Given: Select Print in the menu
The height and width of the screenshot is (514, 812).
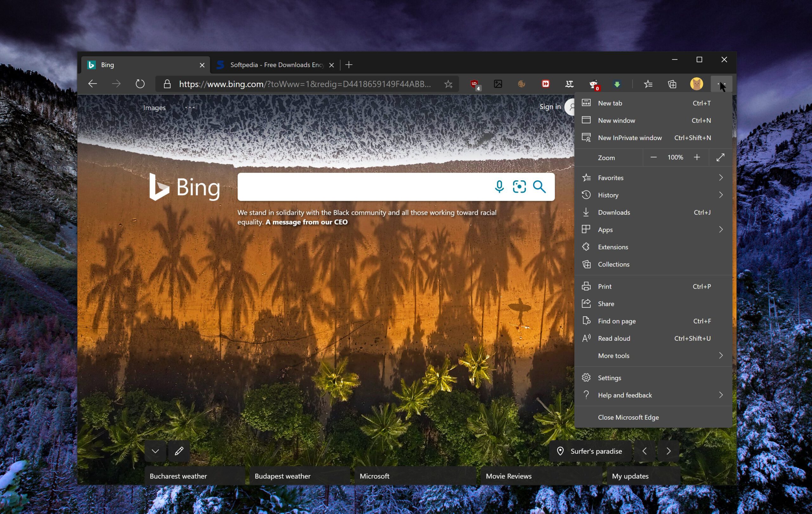Looking at the screenshot, I should click(653, 286).
